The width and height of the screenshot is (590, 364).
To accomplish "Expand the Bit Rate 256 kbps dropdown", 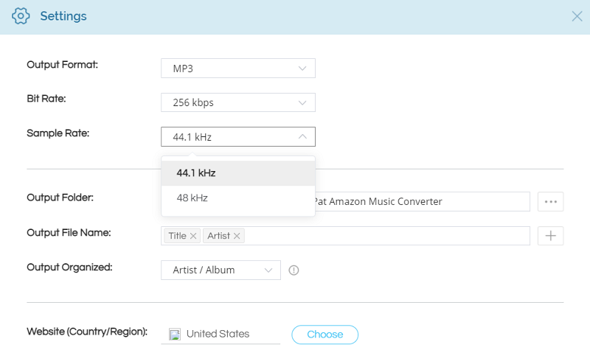I will pos(238,102).
